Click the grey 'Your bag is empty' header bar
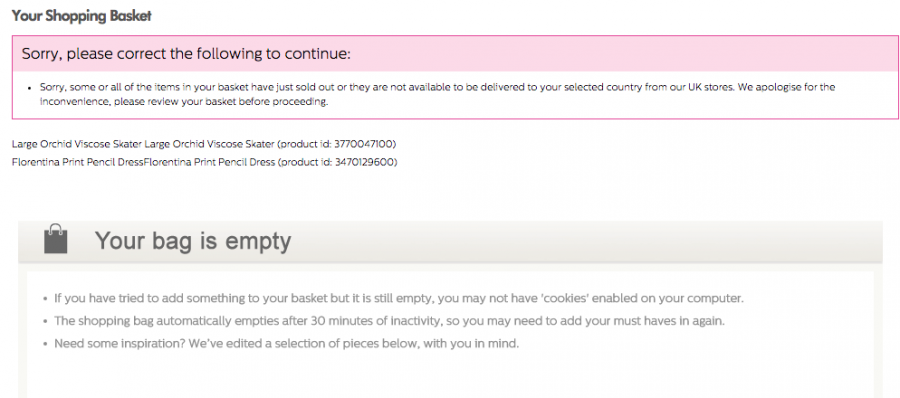This screenshot has height=398, width=900. pos(450,241)
